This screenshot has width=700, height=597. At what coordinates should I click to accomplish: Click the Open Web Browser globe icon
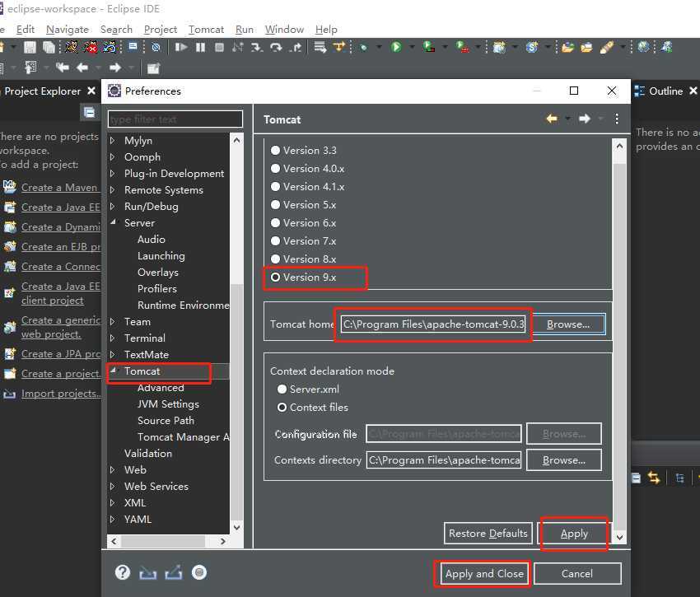click(643, 46)
